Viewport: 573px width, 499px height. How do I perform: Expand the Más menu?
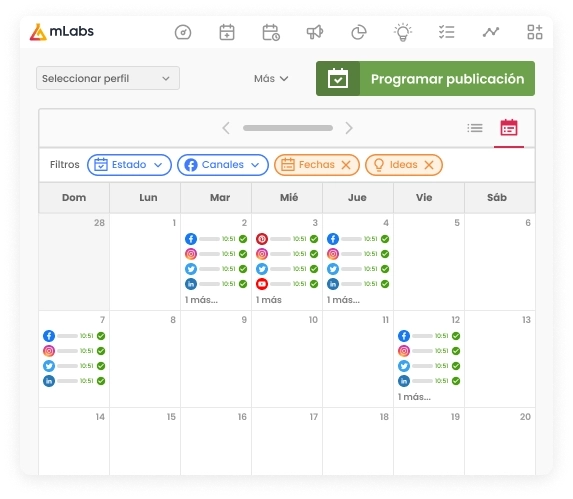tap(271, 79)
